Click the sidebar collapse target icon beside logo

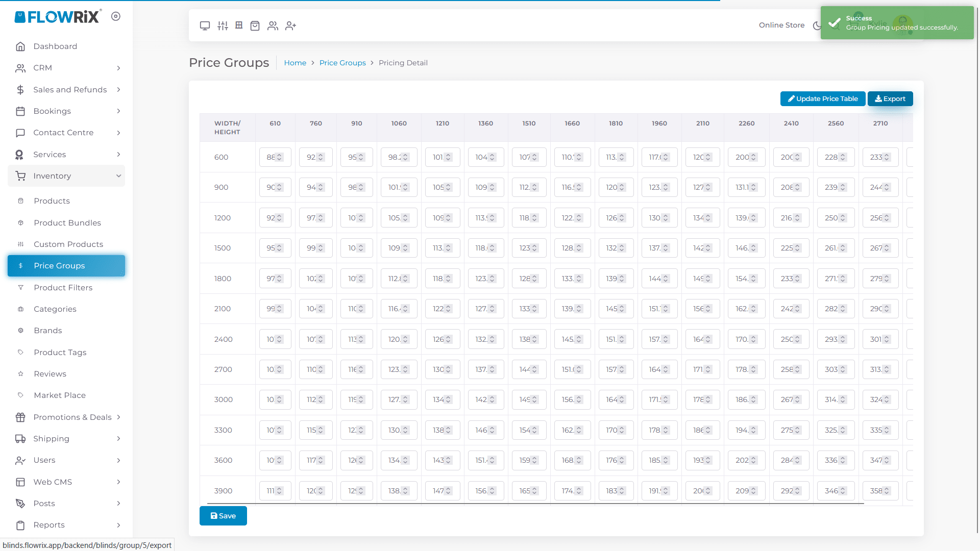click(x=116, y=16)
